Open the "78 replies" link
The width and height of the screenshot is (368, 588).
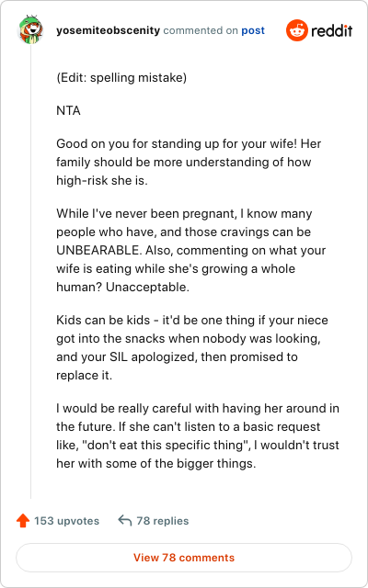point(163,521)
